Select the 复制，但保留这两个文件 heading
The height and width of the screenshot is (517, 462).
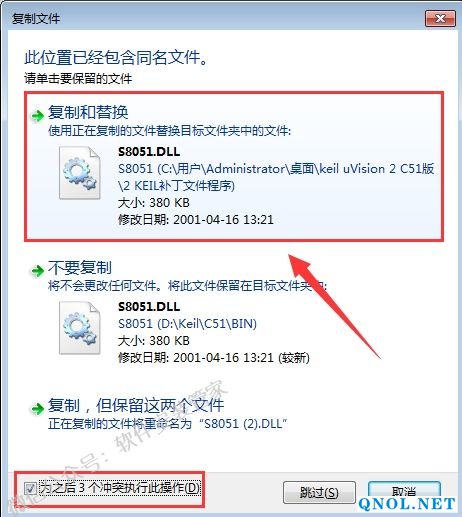[136, 405]
